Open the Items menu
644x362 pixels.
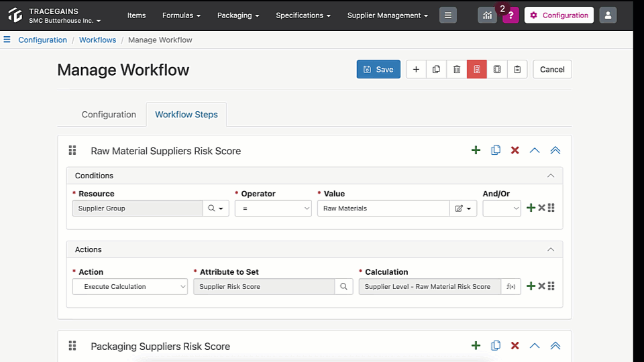coord(136,15)
